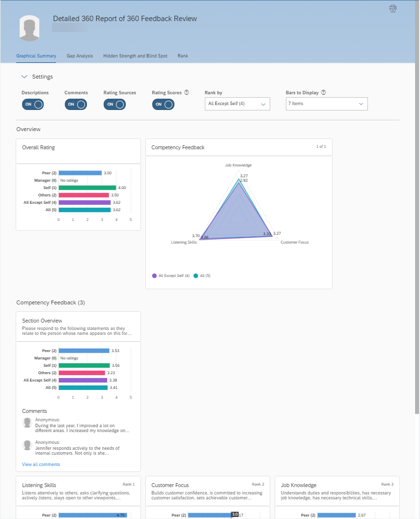Click the print report icon
The width and height of the screenshot is (420, 519).
click(392, 8)
